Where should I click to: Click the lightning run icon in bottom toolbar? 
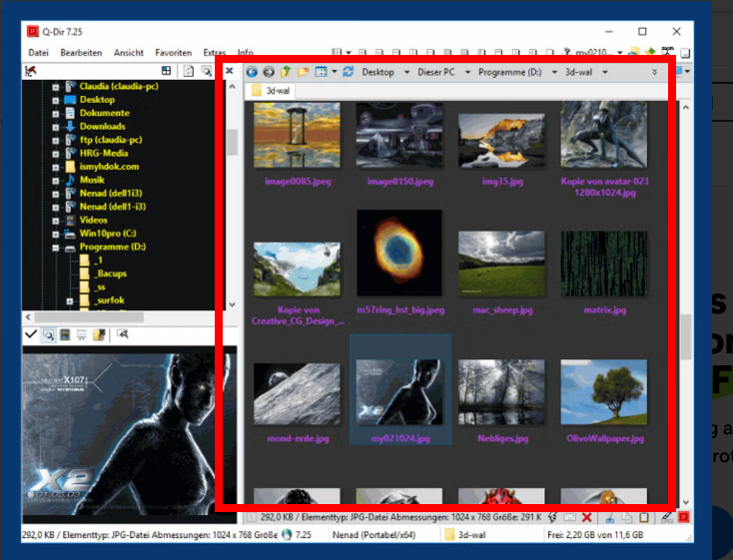coord(552,517)
